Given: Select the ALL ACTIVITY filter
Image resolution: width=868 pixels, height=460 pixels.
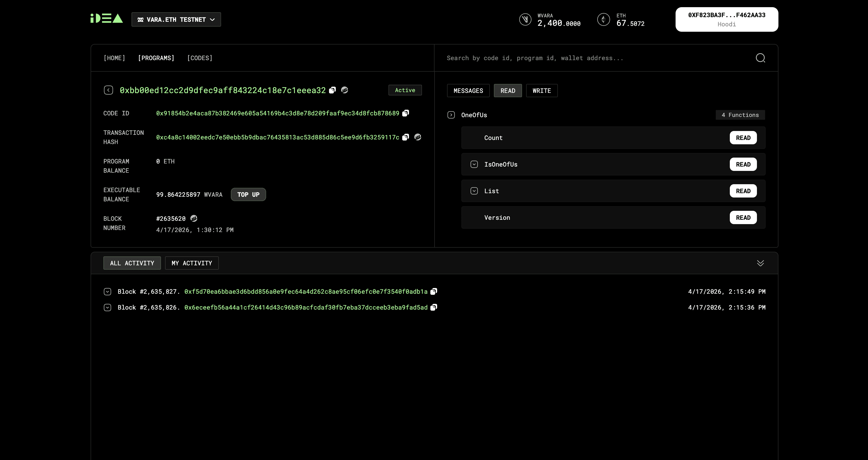Looking at the screenshot, I should click(x=132, y=263).
